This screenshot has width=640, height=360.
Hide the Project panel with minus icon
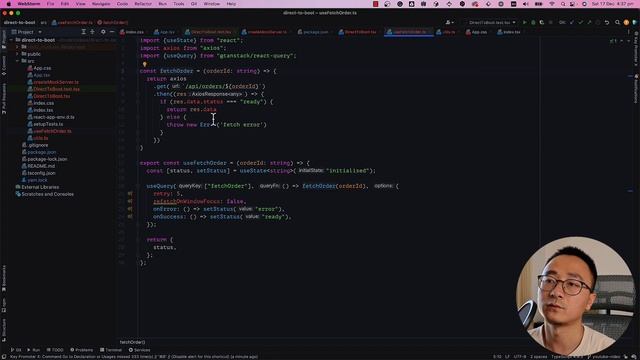point(112,32)
